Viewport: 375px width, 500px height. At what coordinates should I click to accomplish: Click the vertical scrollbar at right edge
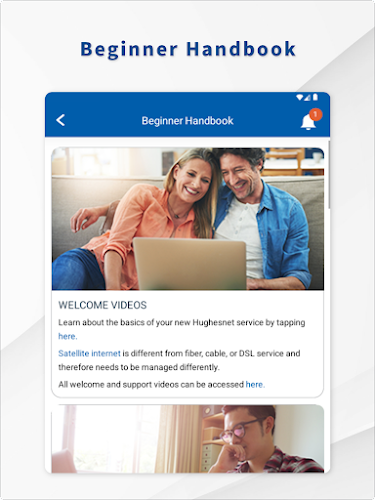(x=329, y=175)
